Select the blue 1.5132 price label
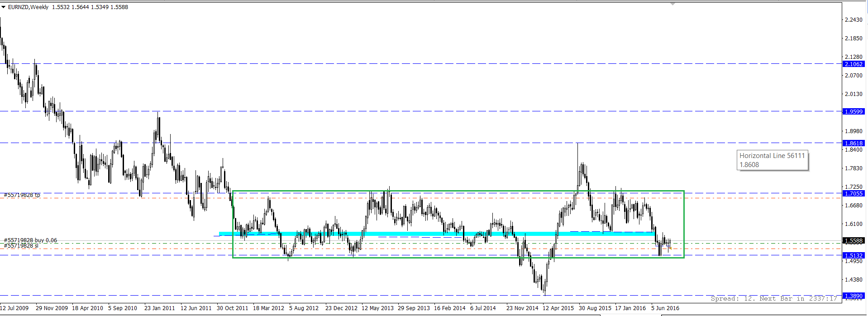This screenshot has height=316, width=868. point(854,255)
